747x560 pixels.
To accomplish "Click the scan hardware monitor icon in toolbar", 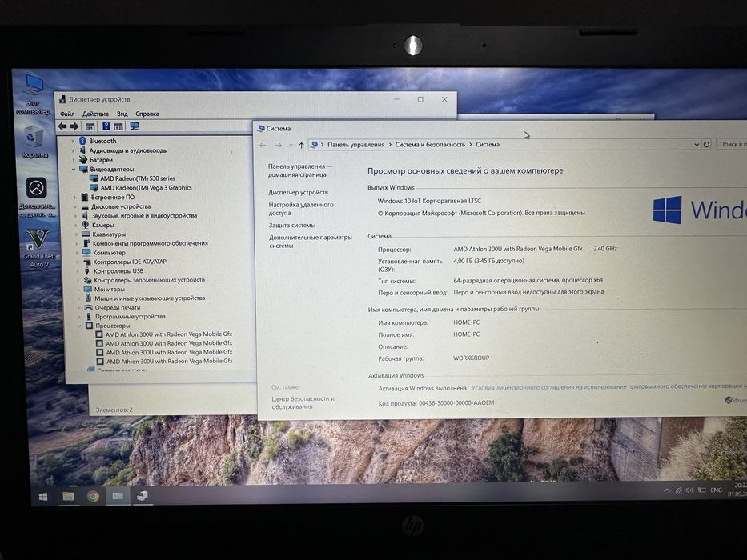I will pos(135,126).
